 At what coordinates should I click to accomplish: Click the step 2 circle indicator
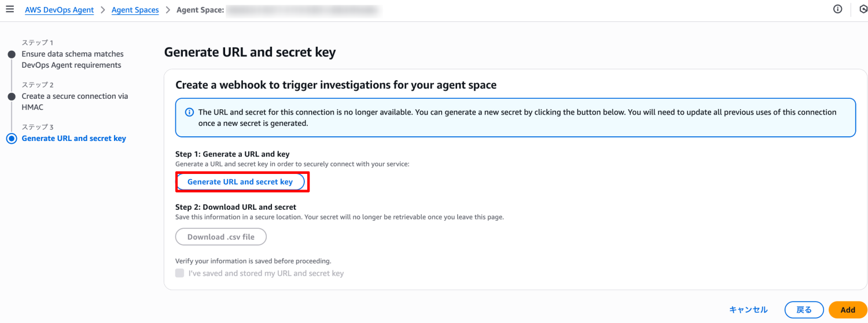pyautogui.click(x=11, y=96)
